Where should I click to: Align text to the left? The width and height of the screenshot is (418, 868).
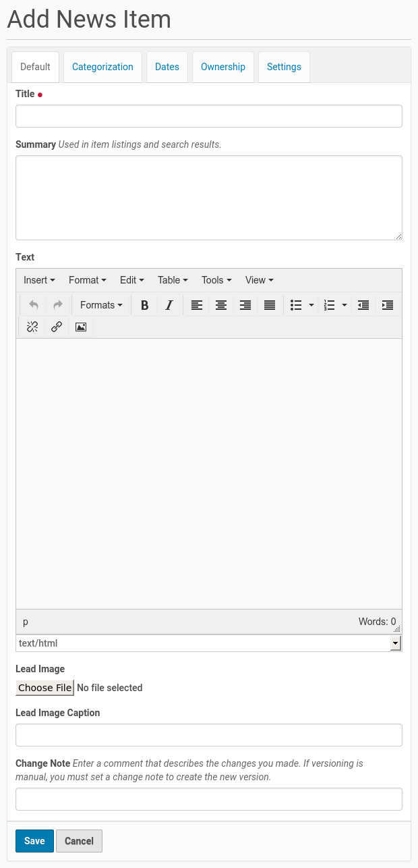[x=196, y=305]
